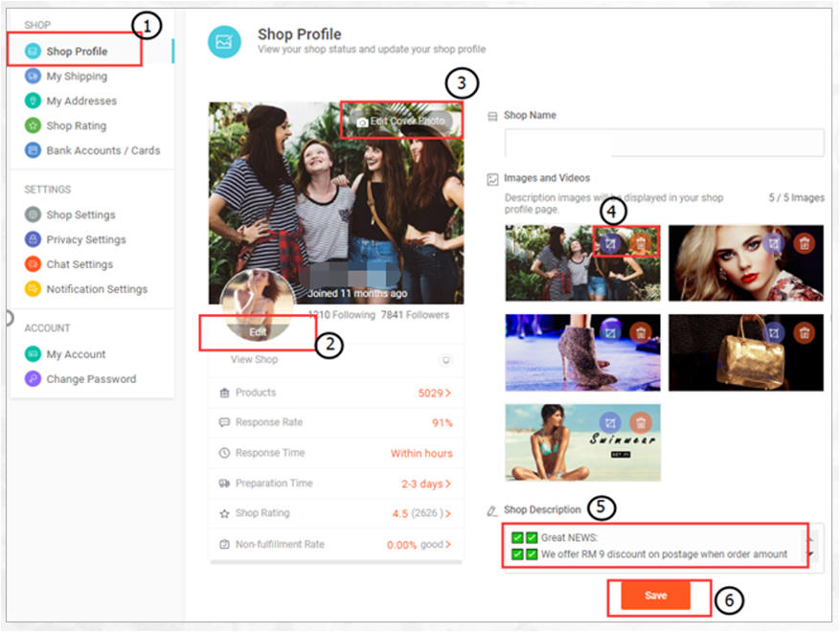Crop the group friends image
This screenshot has width=840, height=632.
click(610, 243)
